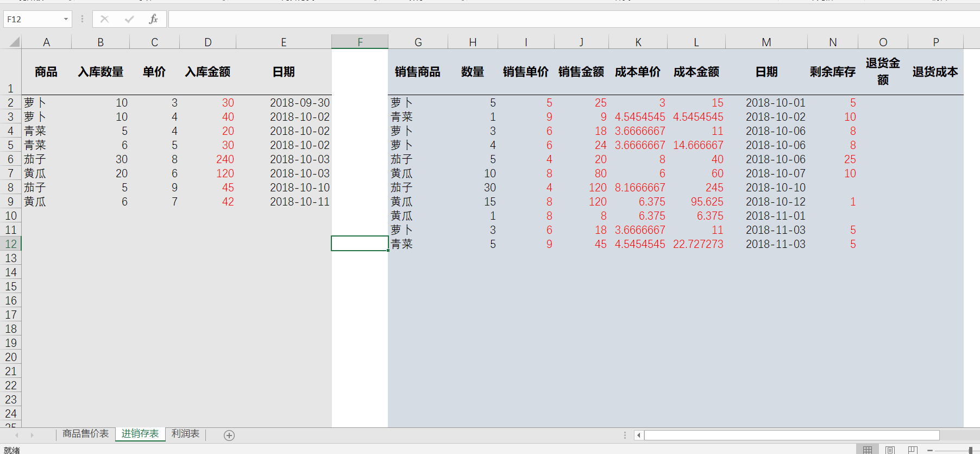The image size is (980, 454).
Task: Open the 商品售价表 sheet tab
Action: pyautogui.click(x=85, y=434)
